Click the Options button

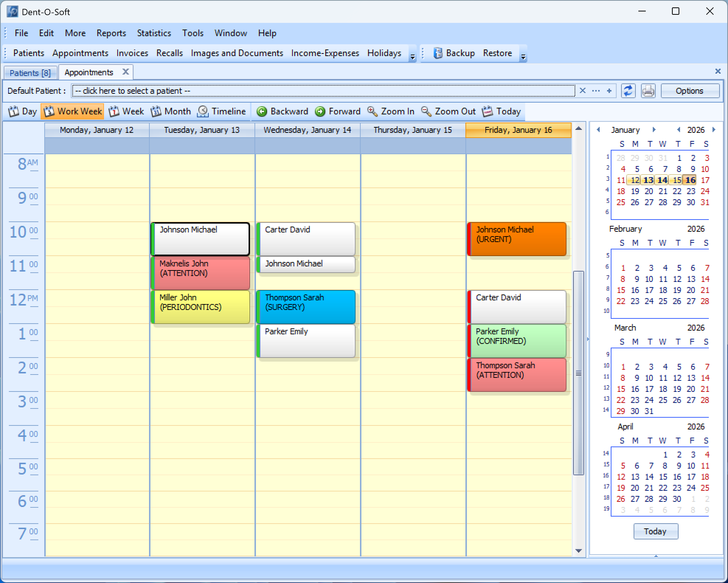pyautogui.click(x=689, y=91)
